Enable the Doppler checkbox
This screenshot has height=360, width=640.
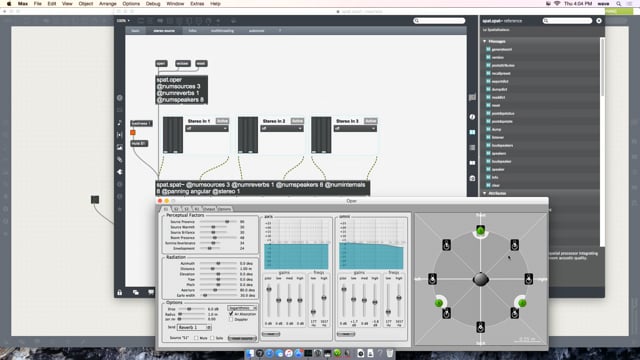point(231,319)
